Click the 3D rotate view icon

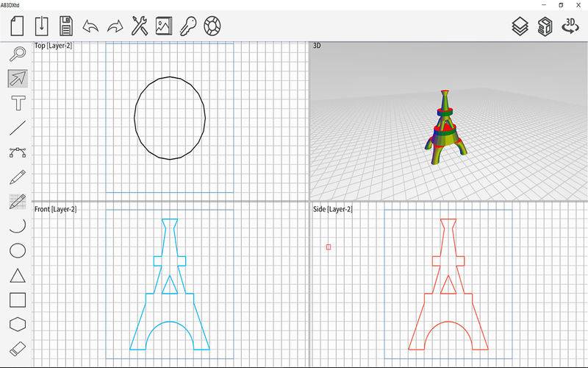570,26
